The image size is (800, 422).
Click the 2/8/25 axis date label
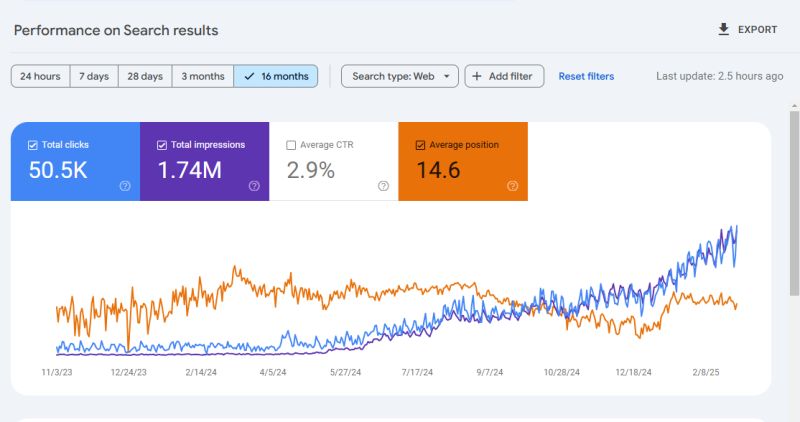tap(706, 372)
